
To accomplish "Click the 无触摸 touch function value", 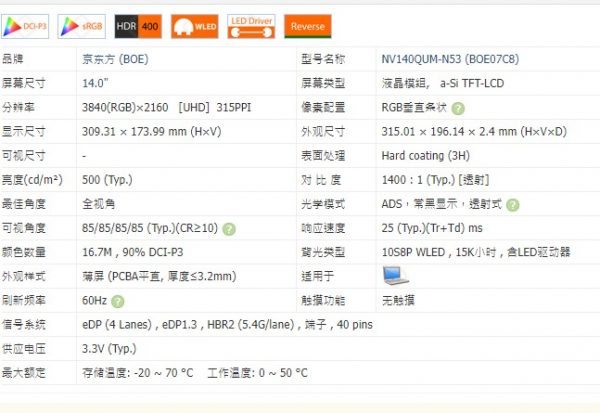I will tap(398, 300).
